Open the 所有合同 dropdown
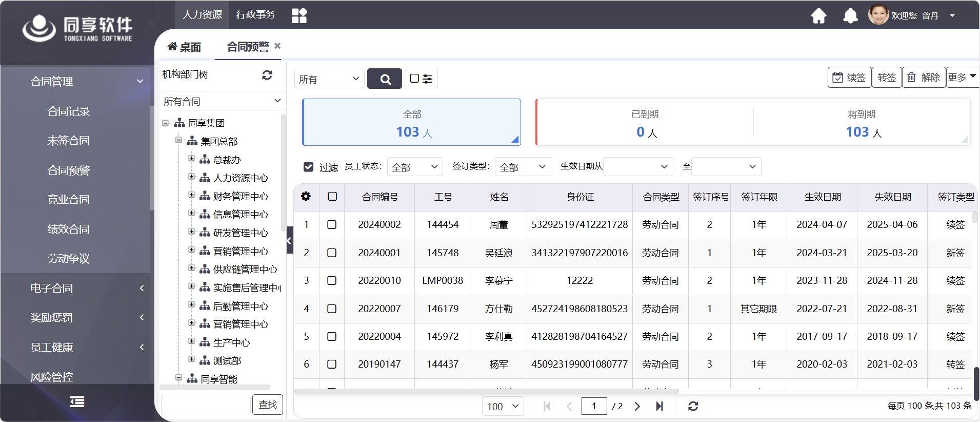The height and width of the screenshot is (422, 980). [x=222, y=101]
